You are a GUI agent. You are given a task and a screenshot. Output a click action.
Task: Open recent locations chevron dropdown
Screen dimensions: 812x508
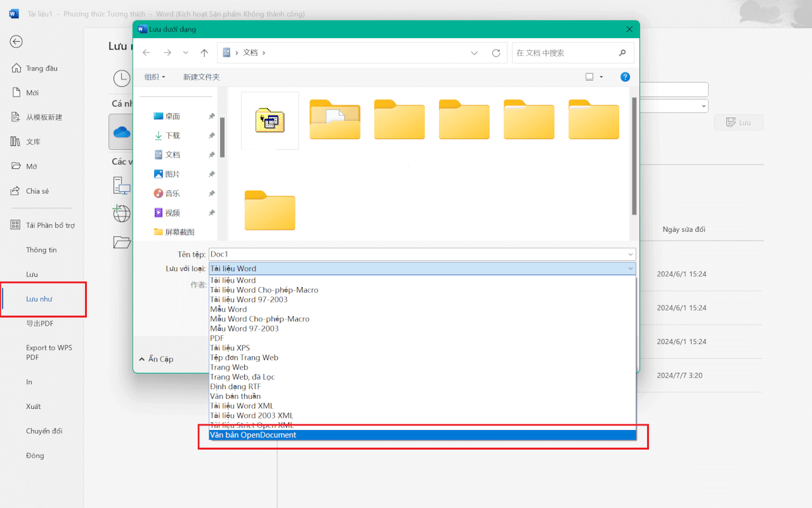[x=185, y=53]
